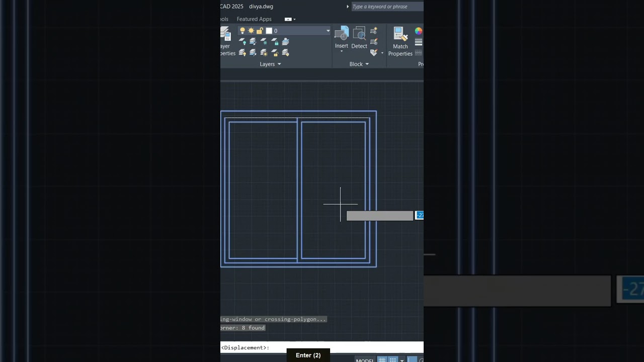644x362 pixels.
Task: Toggle ribbon minimize button
Action: (x=288, y=19)
